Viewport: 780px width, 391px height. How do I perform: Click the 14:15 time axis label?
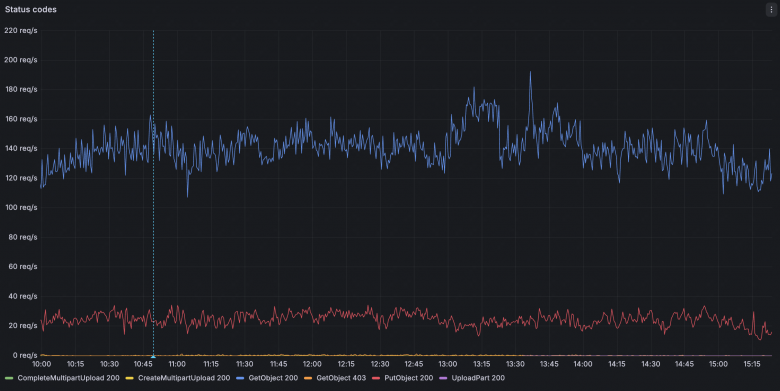pyautogui.click(x=617, y=364)
